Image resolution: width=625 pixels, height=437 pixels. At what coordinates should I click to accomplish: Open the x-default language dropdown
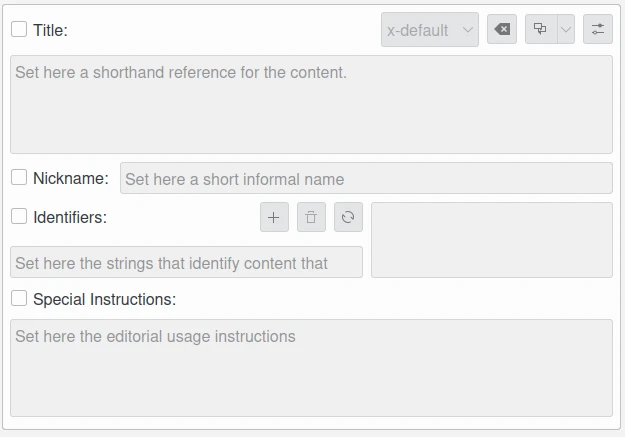[430, 30]
